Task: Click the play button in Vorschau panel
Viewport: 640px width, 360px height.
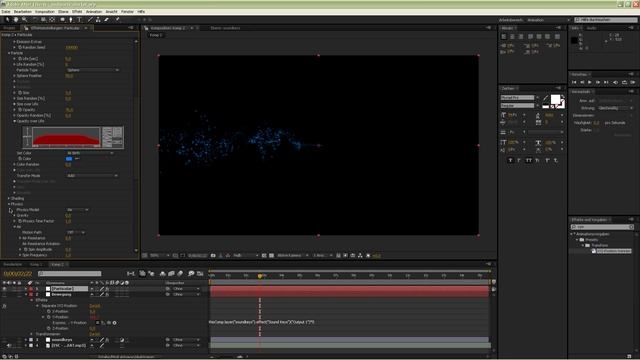Action: click(589, 82)
